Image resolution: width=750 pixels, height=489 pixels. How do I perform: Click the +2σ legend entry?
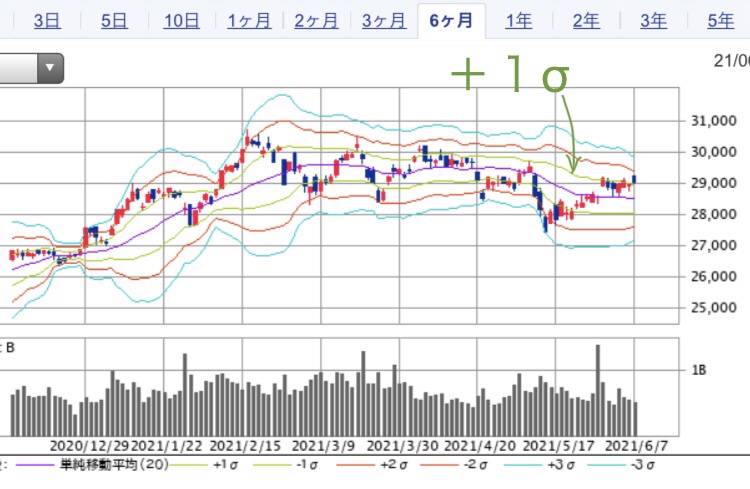393,465
